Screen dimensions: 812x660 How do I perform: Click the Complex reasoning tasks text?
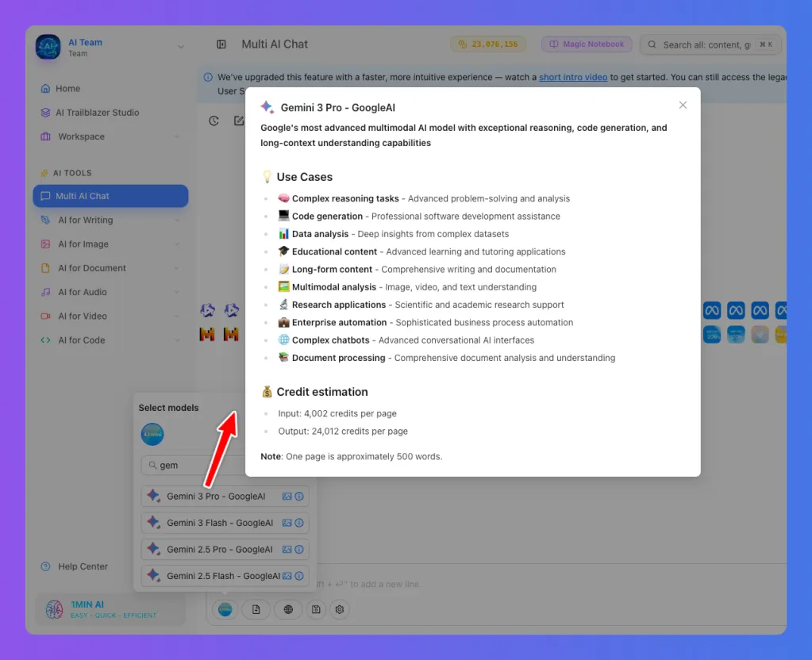click(345, 198)
